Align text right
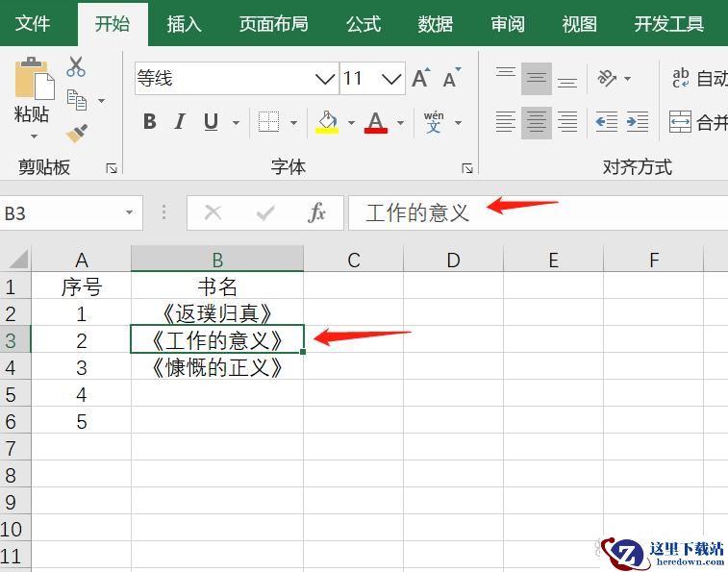 [567, 122]
